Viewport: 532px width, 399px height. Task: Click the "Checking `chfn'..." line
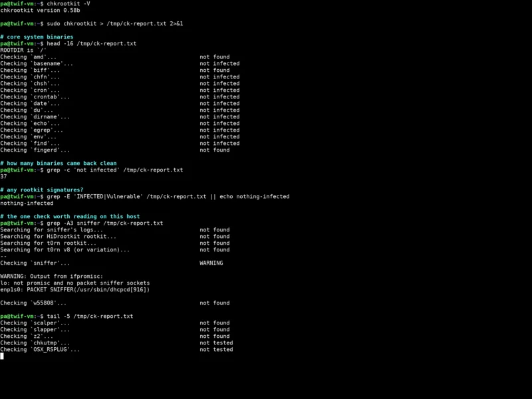(x=30, y=77)
